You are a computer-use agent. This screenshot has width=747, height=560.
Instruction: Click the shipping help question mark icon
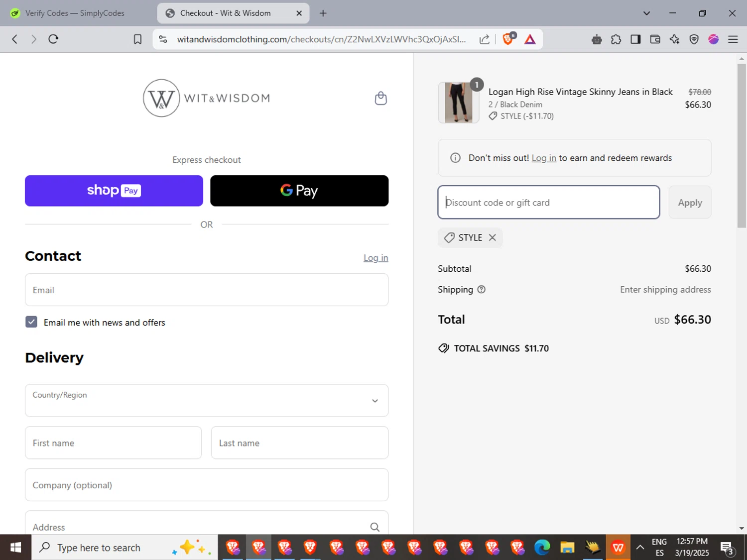[481, 289]
